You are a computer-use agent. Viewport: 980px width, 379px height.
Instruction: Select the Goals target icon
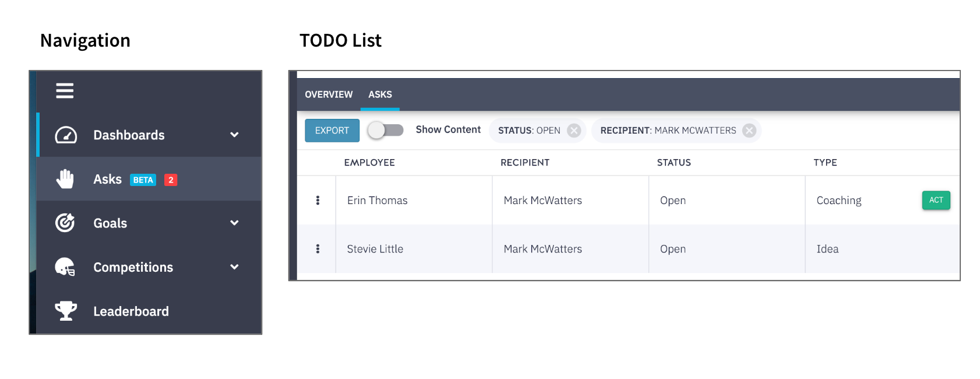pyautogui.click(x=65, y=223)
